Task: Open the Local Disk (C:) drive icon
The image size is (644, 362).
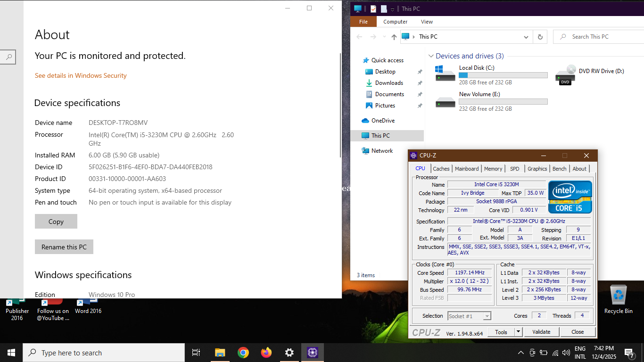Action: [446, 74]
